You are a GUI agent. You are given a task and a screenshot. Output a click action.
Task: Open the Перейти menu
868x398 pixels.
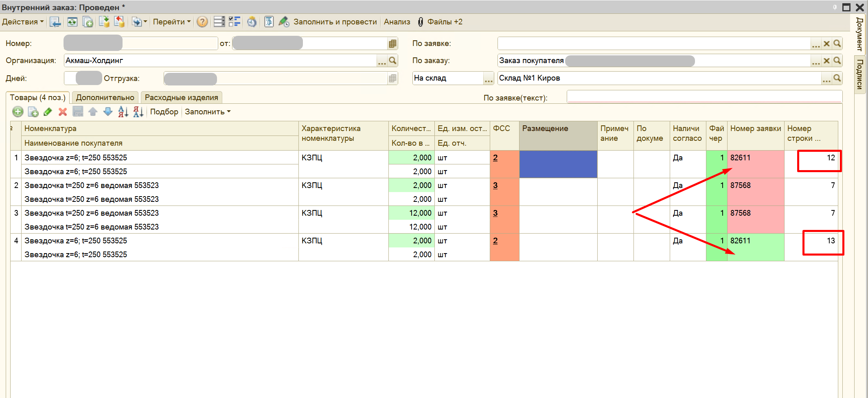coord(171,22)
